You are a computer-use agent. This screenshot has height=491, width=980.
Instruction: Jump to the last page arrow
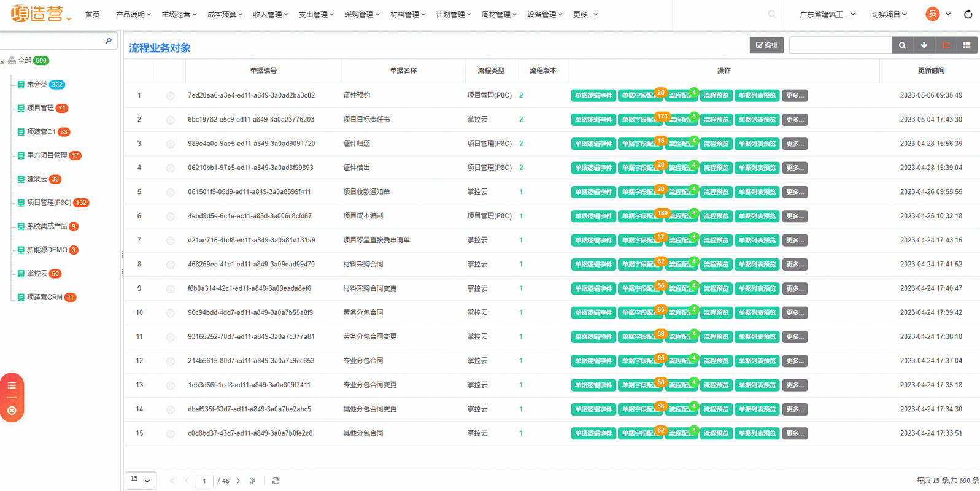tap(253, 481)
